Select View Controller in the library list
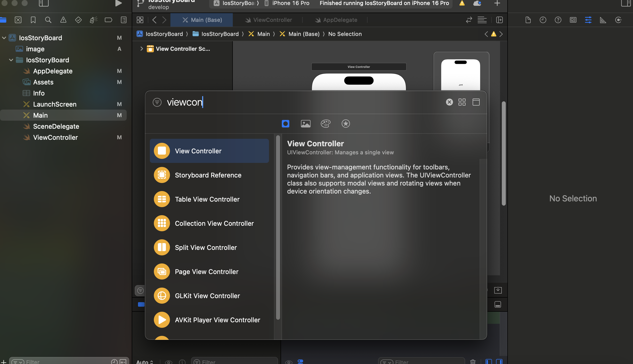The image size is (633, 364). point(209,151)
